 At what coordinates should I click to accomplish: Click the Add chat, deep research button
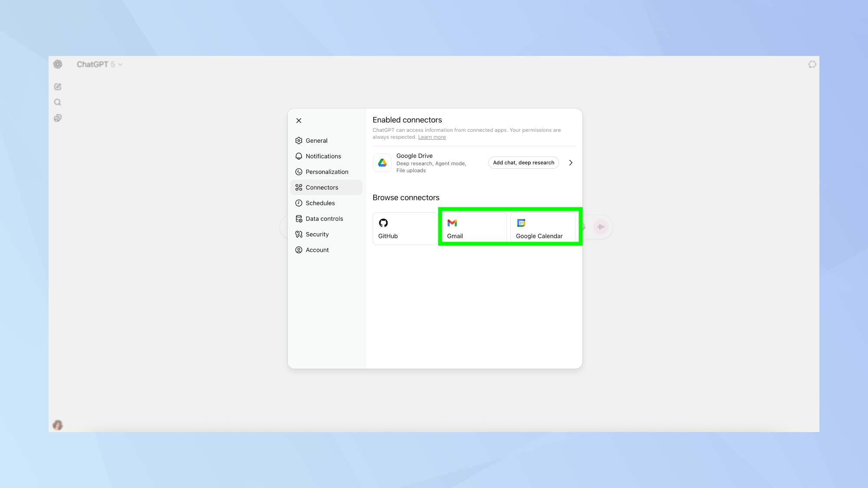523,163
